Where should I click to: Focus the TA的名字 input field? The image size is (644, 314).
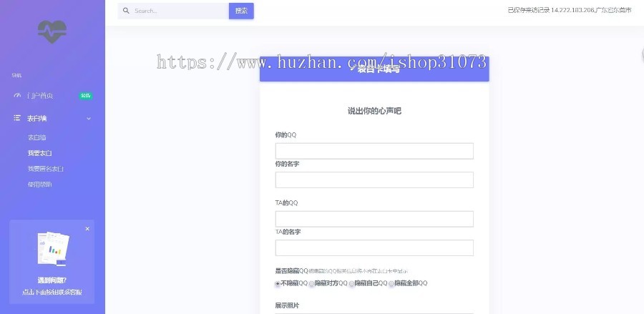[374, 248]
